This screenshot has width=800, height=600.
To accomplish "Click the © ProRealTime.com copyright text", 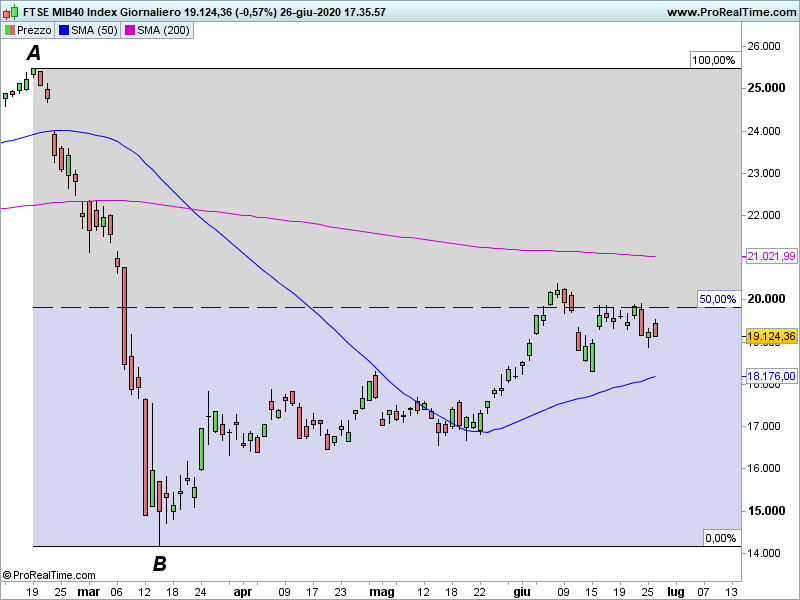I will point(49,576).
